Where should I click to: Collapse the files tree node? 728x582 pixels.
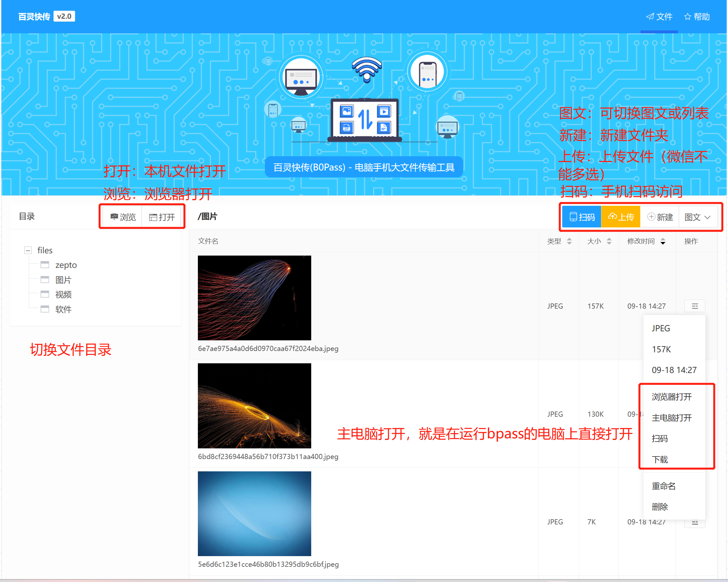28,250
